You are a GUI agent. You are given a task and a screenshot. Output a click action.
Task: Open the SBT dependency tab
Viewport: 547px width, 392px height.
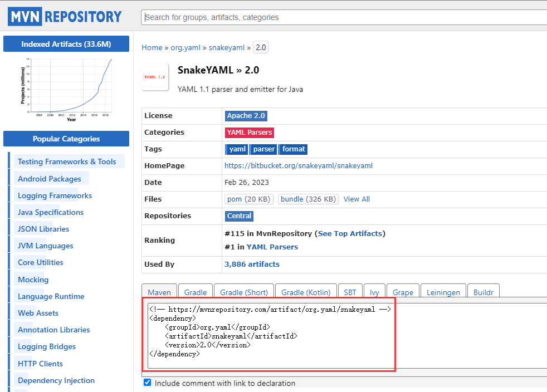[350, 292]
